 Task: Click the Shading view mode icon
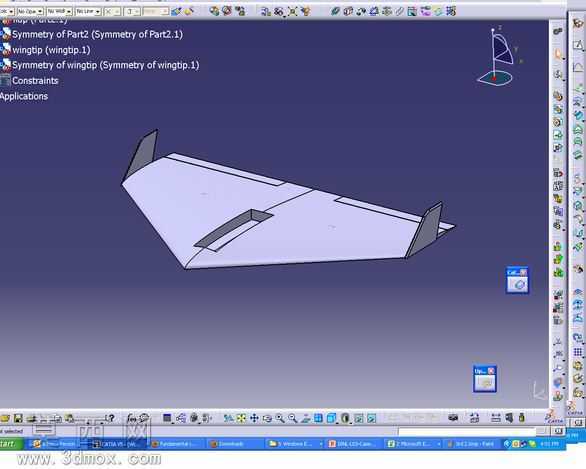point(345,419)
